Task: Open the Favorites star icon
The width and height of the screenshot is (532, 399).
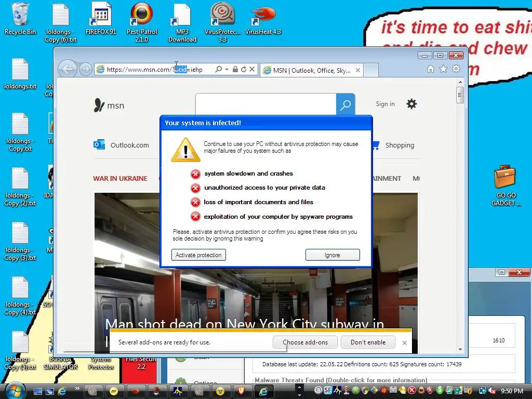Action: tap(444, 69)
